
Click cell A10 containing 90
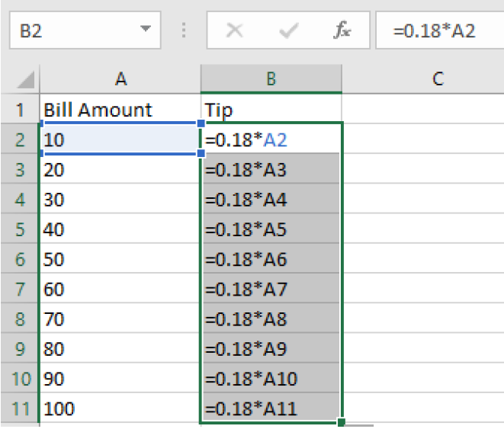(x=120, y=378)
